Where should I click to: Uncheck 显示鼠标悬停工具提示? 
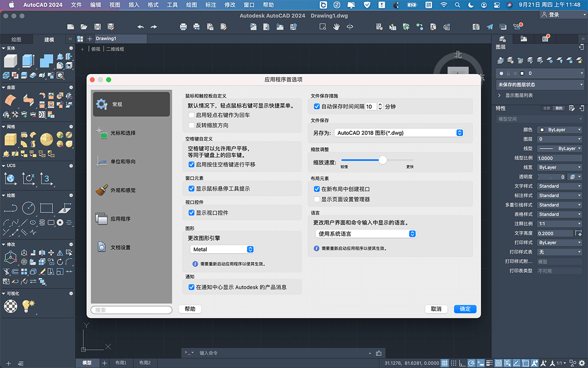(x=192, y=188)
